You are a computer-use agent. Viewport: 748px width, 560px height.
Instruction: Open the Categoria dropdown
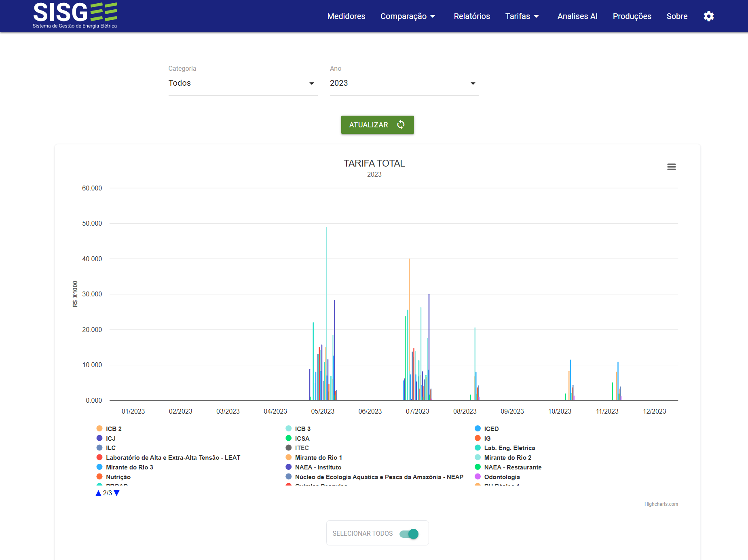click(x=243, y=83)
